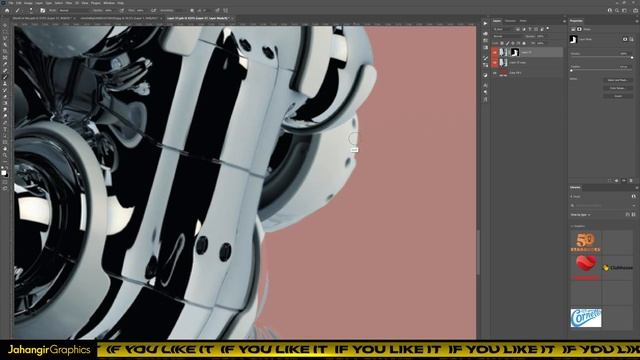Disable mask eye icon in Properties footer

tap(624, 180)
